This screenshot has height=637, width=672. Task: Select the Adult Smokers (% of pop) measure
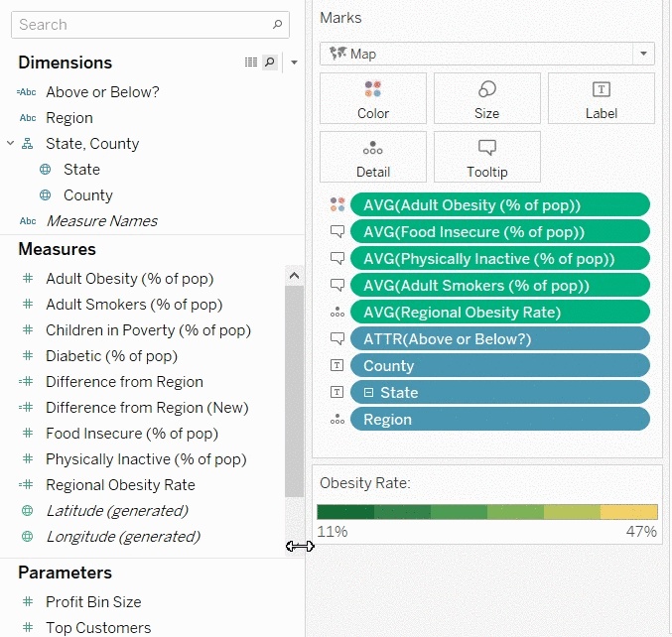(x=134, y=305)
